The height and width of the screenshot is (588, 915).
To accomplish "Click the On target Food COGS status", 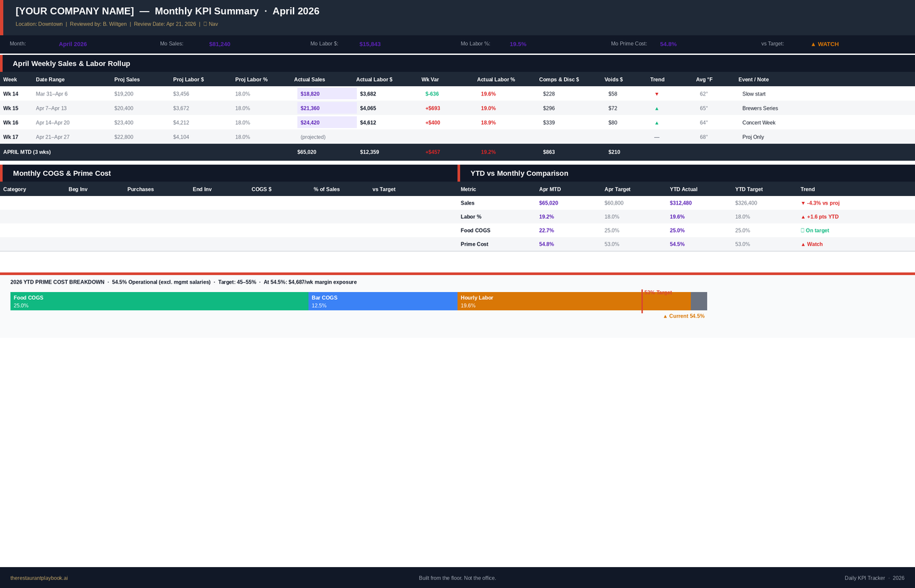I will pyautogui.click(x=815, y=231).
